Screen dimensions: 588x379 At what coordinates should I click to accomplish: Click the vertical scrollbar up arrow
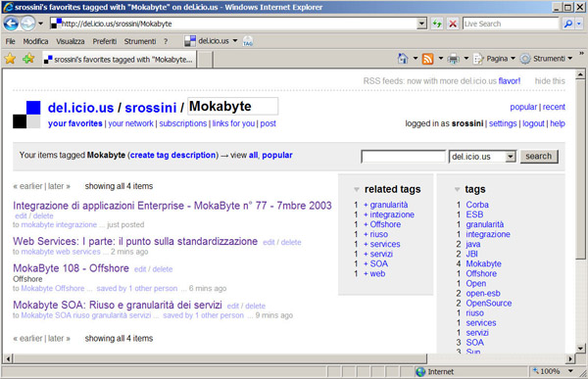[580, 74]
